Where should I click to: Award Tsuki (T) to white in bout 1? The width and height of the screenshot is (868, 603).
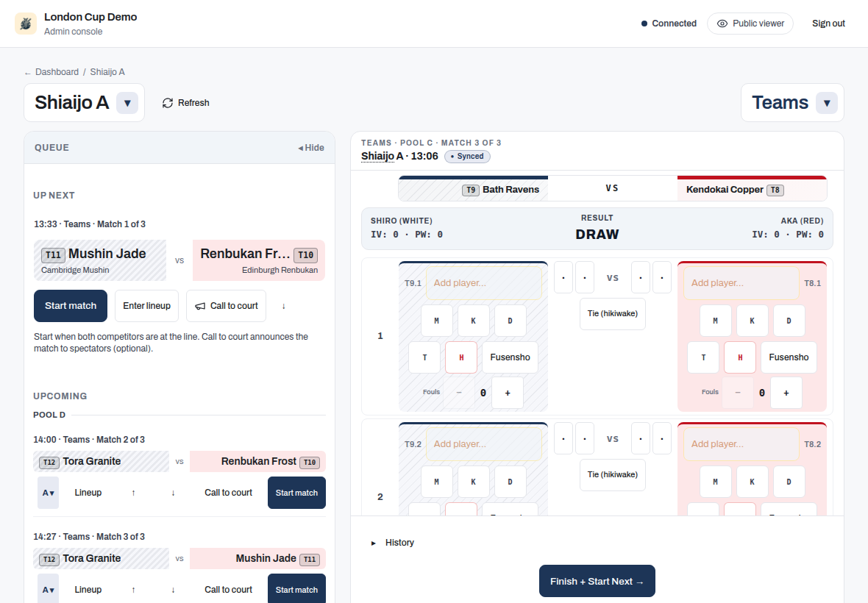[424, 357]
